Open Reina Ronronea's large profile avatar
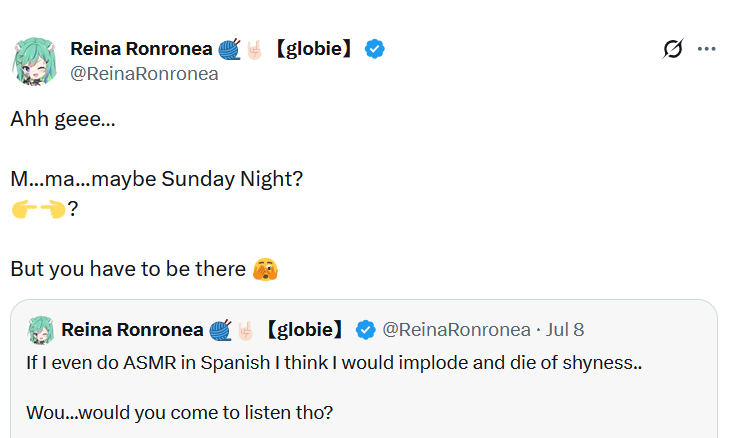 [34, 61]
